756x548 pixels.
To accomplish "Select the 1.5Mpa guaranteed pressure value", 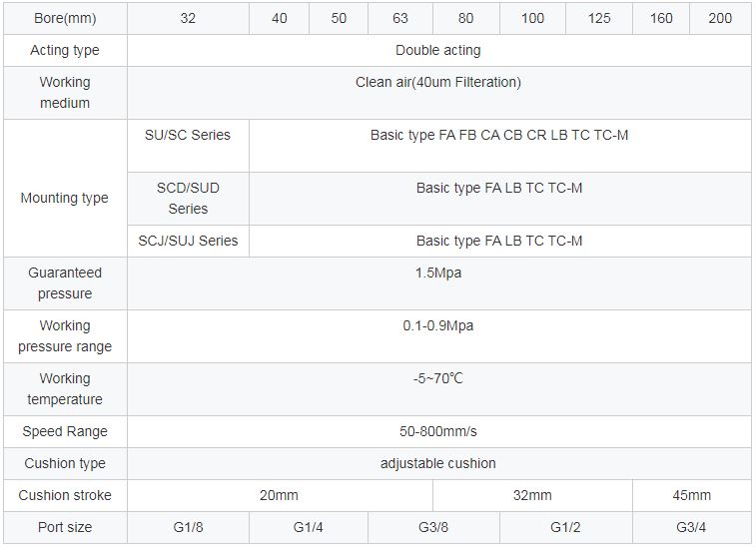I will click(437, 273).
